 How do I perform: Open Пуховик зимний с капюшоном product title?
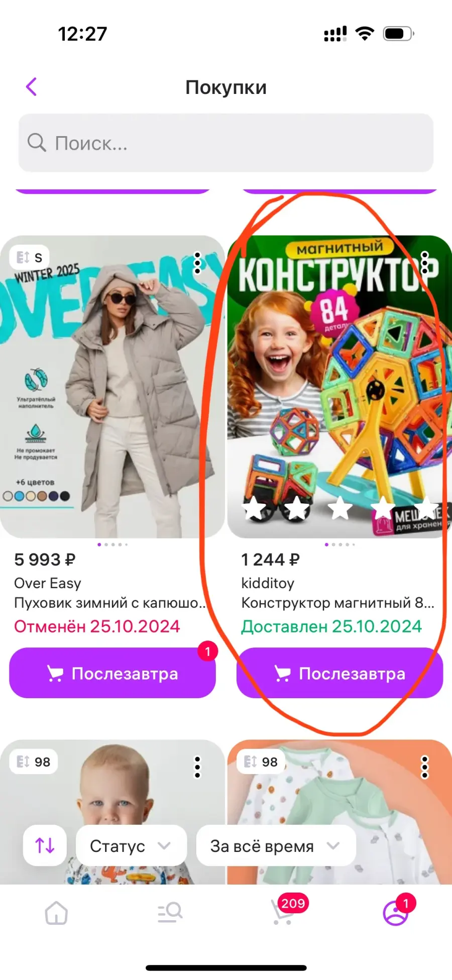(x=110, y=603)
